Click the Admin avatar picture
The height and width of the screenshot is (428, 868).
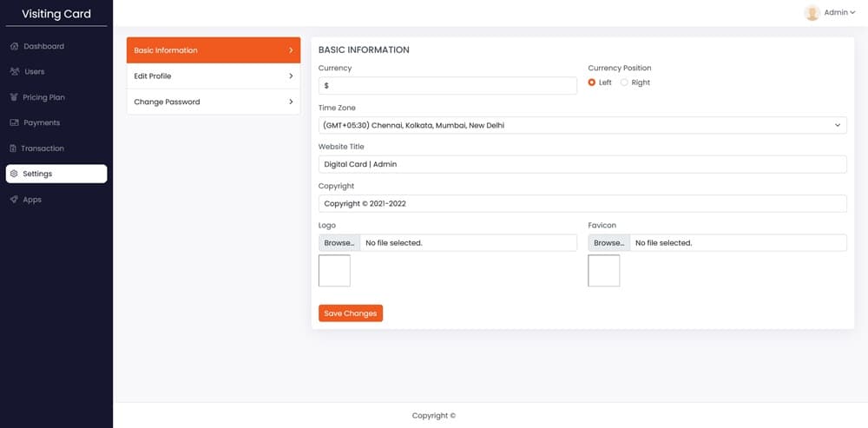(812, 12)
